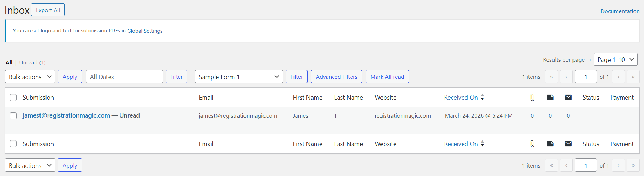Click the envelope messages icon in header
The image size is (644, 176).
[568, 98]
